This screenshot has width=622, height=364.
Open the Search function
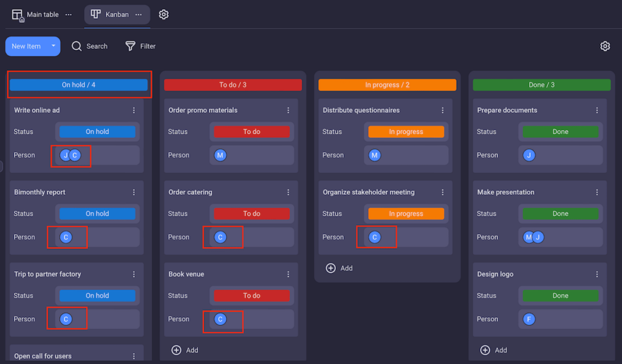point(89,45)
